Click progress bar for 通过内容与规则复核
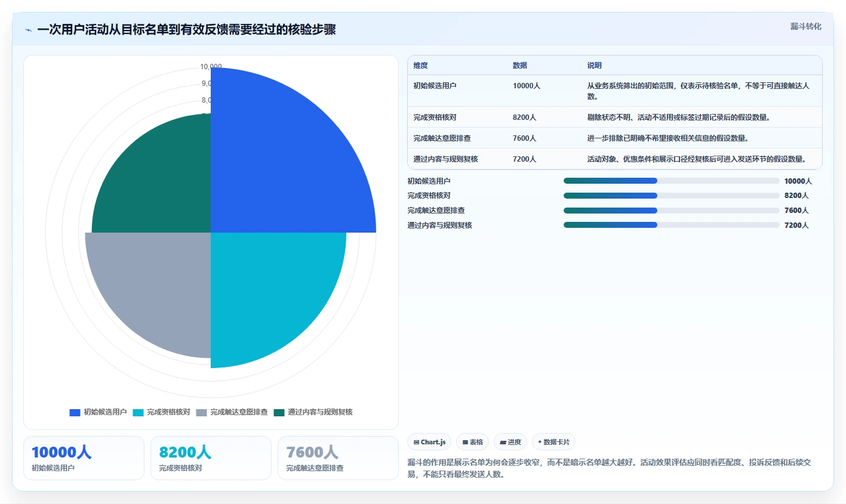This screenshot has width=846, height=504. [672, 225]
